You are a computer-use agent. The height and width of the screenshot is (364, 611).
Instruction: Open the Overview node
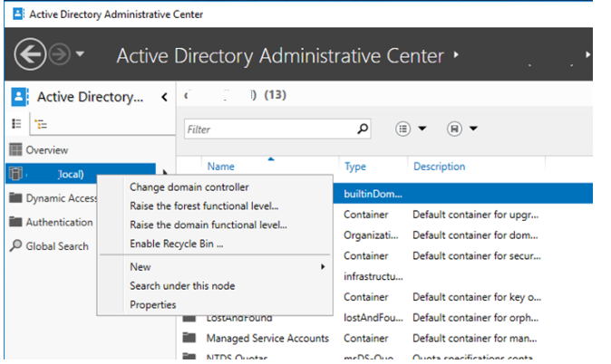tap(47, 150)
